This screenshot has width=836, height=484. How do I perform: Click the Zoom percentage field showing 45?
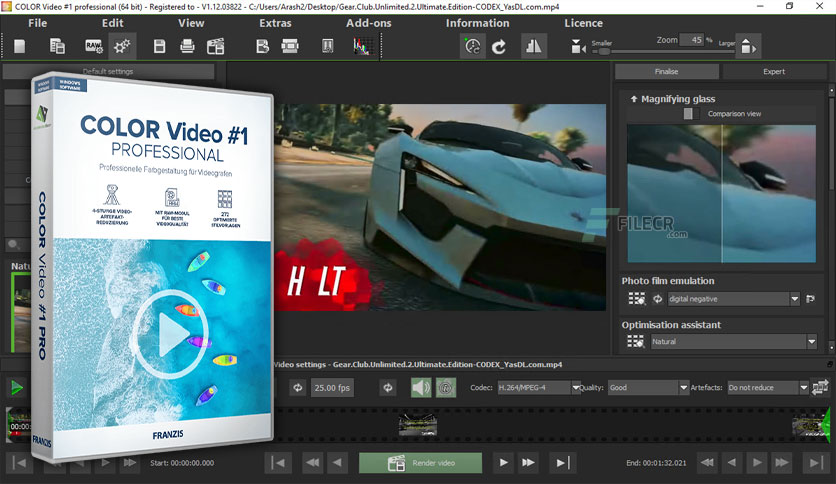[692, 40]
